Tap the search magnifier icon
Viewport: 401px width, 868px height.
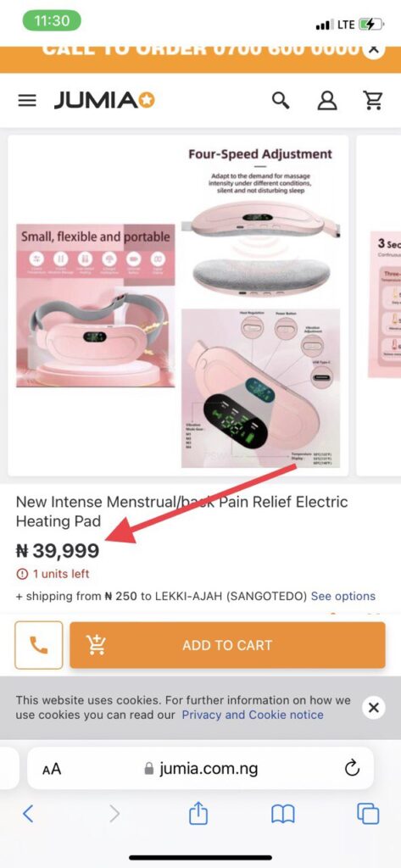coord(281,100)
